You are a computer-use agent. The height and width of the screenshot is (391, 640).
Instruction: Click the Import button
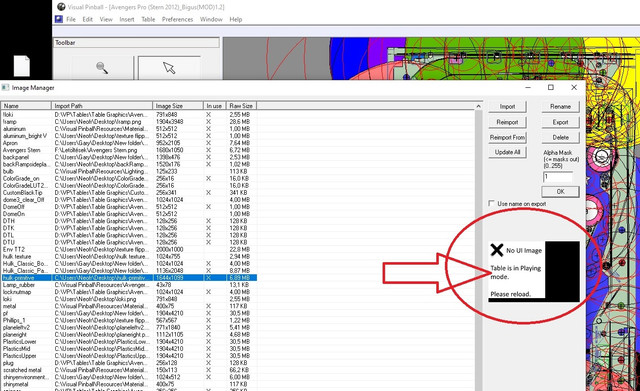tap(507, 107)
